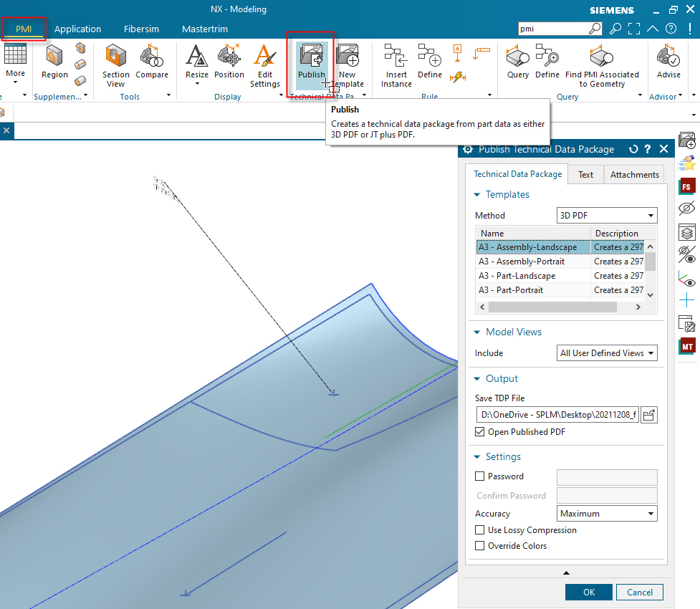
Task: Check Use Lossy Compression
Action: click(479, 529)
